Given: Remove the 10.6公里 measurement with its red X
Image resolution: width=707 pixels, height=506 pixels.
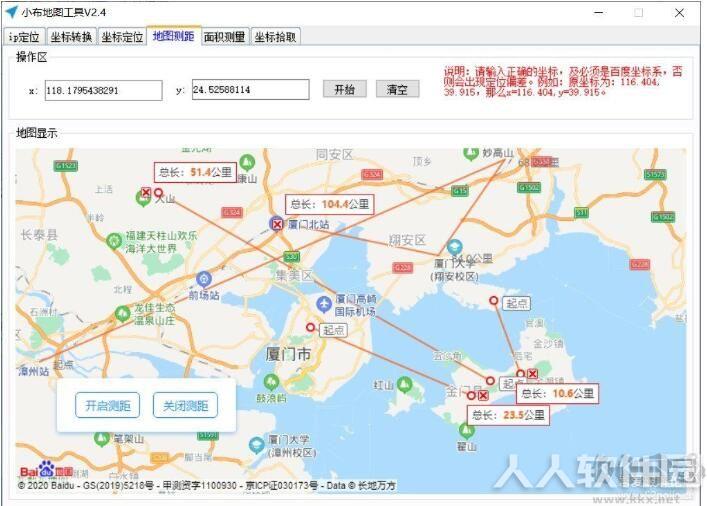Looking at the screenshot, I should (x=533, y=373).
